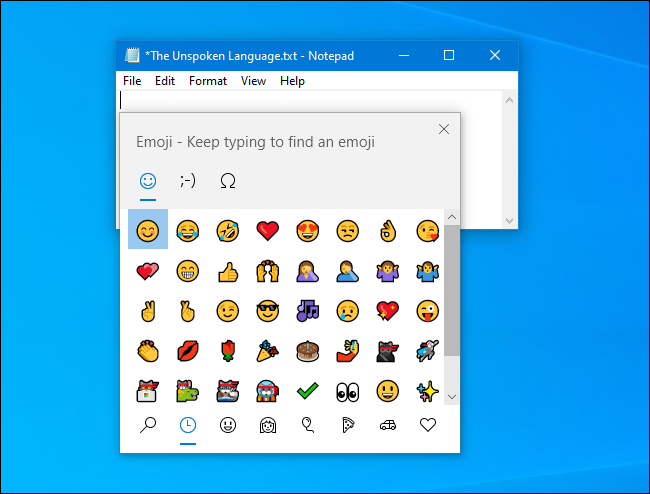The height and width of the screenshot is (494, 650).
Task: Select the red rose emoji
Action: [x=228, y=351]
